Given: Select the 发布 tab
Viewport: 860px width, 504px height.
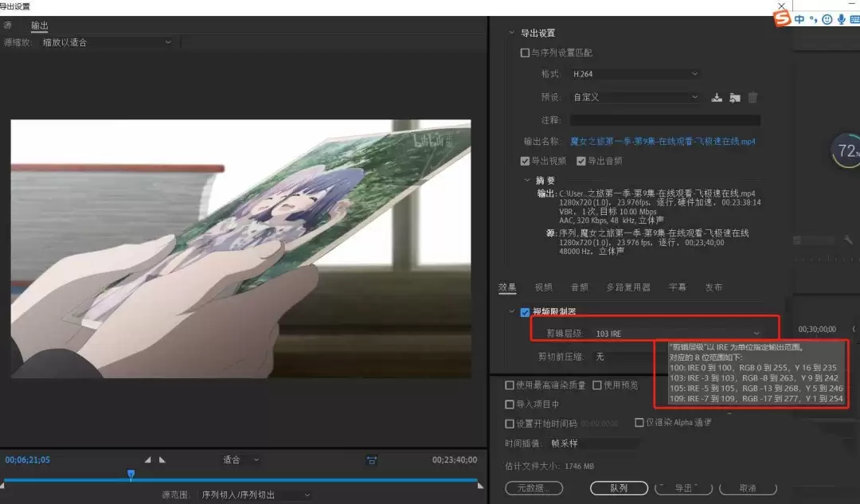Looking at the screenshot, I should click(713, 287).
